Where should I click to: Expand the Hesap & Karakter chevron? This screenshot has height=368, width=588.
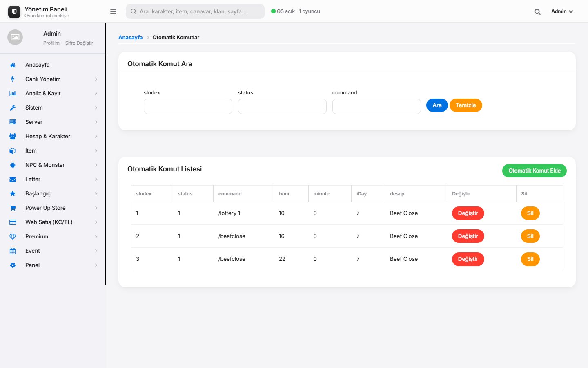[x=96, y=137]
